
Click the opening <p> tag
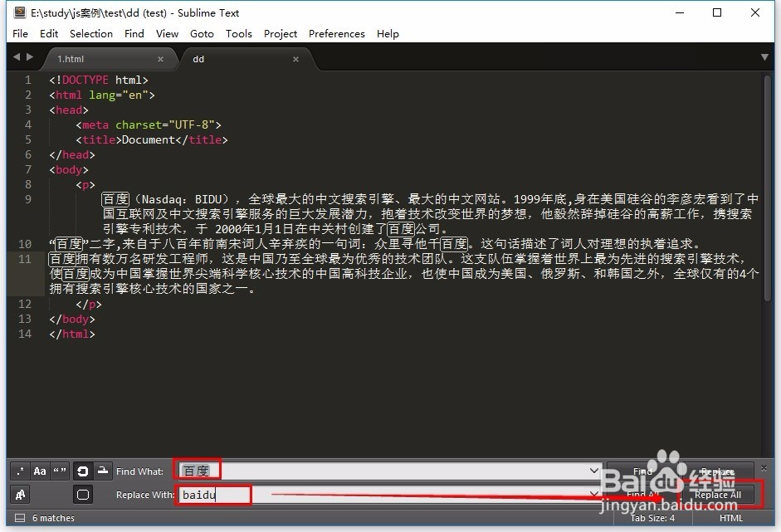pos(85,184)
